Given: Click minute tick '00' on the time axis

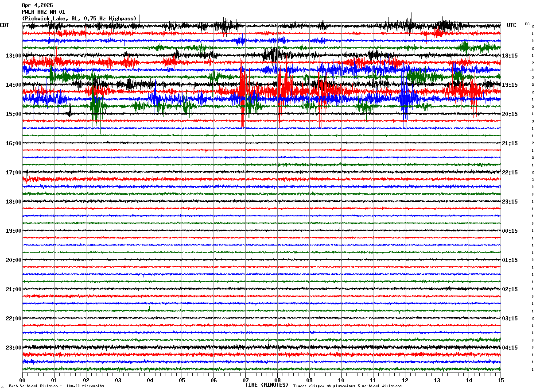Looking at the screenshot, I should pyautogui.click(x=22, y=380).
